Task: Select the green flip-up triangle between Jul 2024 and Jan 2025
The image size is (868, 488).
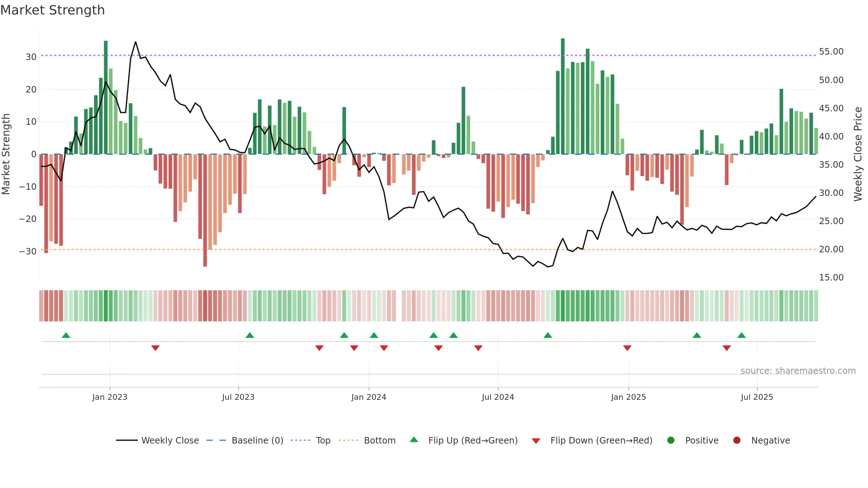Action: point(548,335)
